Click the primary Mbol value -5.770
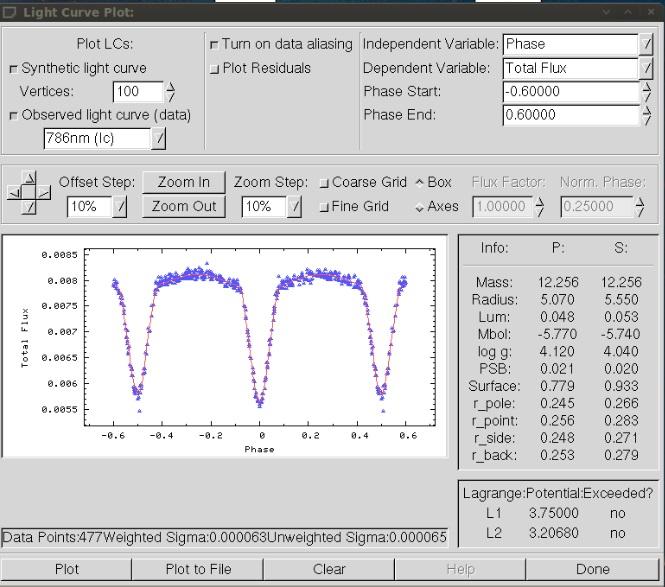The image size is (665, 587). pos(557,334)
